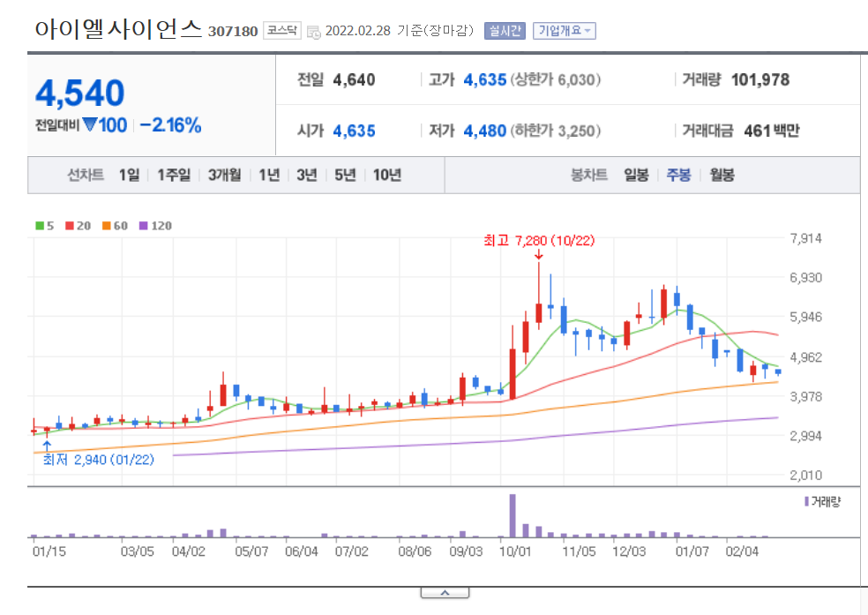Click the stock name 아이엘사이언스

(x=118, y=29)
